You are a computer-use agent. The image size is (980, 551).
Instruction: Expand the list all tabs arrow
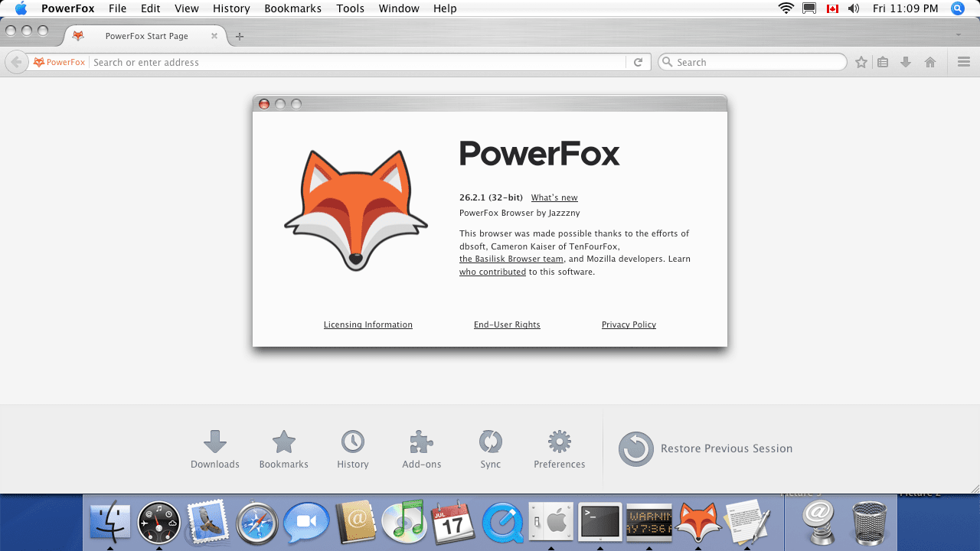point(958,35)
